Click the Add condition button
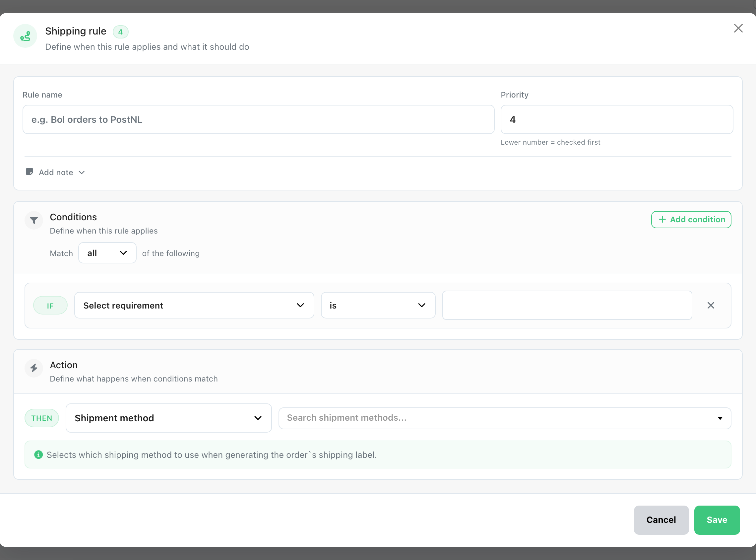This screenshot has width=756, height=560. coord(691,220)
